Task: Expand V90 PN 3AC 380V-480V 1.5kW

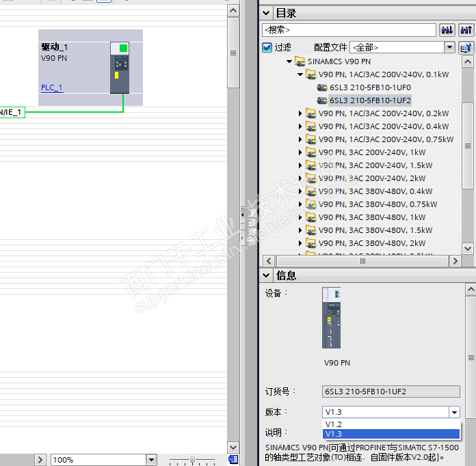Action: tap(300, 230)
